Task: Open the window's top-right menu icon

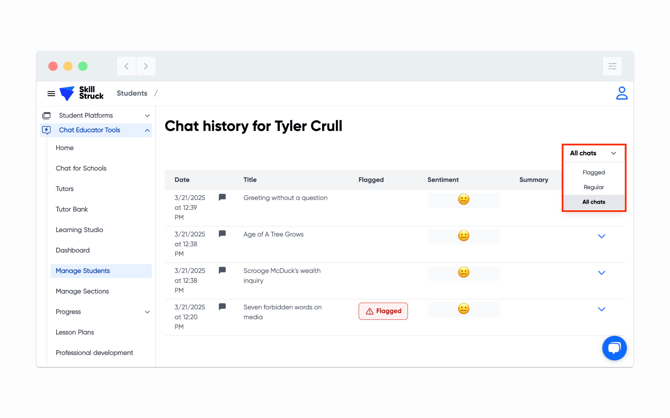Action: [612, 66]
